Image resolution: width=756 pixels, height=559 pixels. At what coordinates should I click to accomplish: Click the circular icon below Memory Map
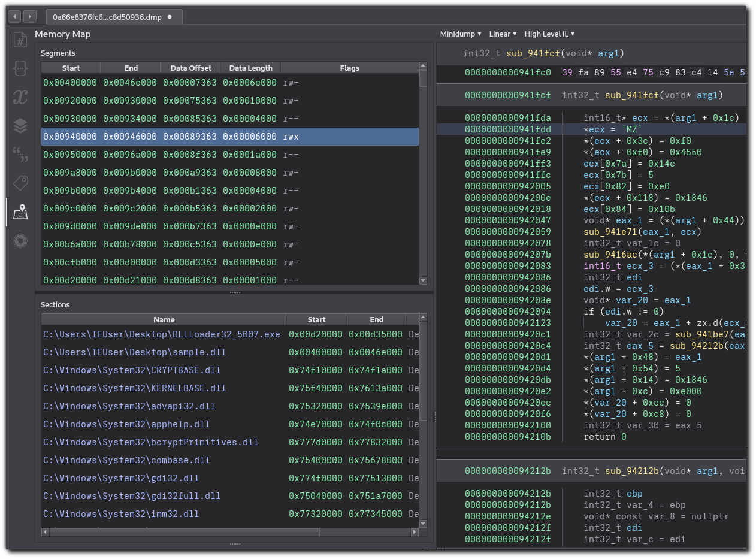point(20,240)
